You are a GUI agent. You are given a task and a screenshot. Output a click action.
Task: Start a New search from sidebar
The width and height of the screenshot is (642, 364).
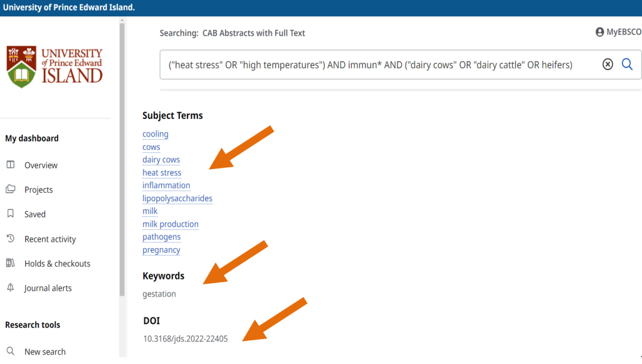click(x=45, y=351)
